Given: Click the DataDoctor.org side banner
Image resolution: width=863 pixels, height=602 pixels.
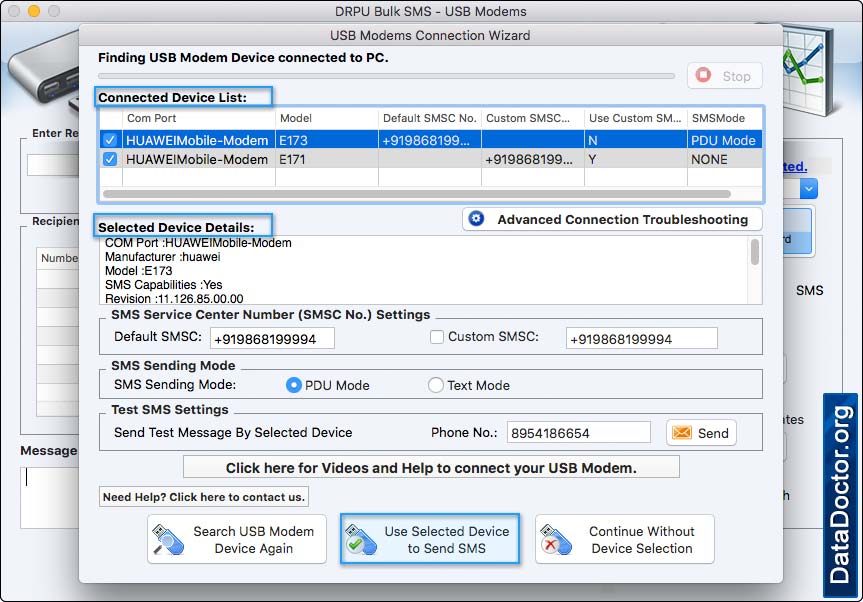Looking at the screenshot, I should click(840, 495).
